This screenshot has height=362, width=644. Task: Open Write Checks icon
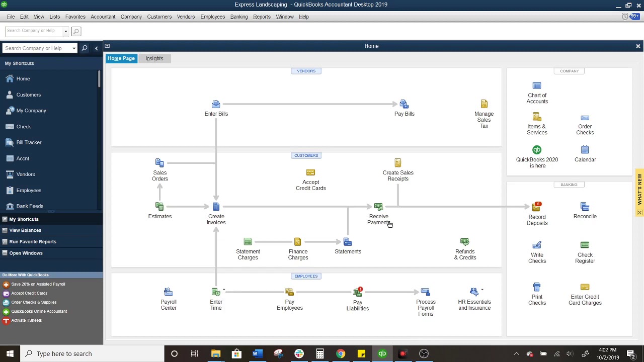click(x=537, y=245)
